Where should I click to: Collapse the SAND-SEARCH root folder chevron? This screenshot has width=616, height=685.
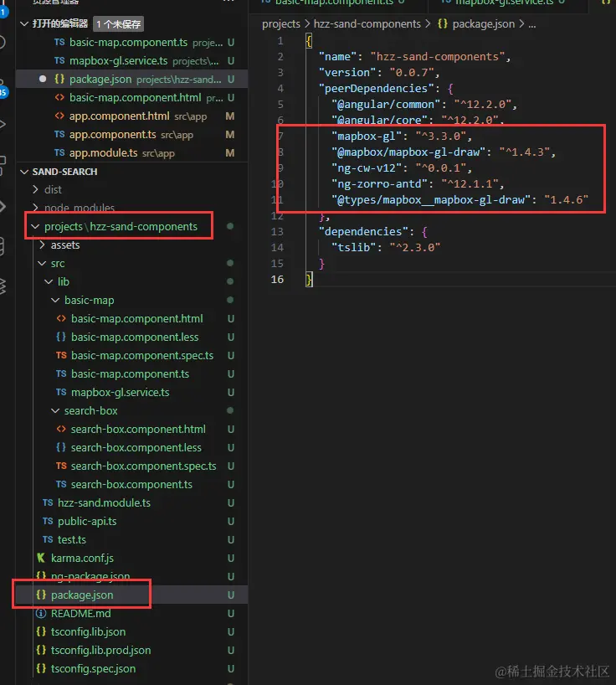(24, 172)
